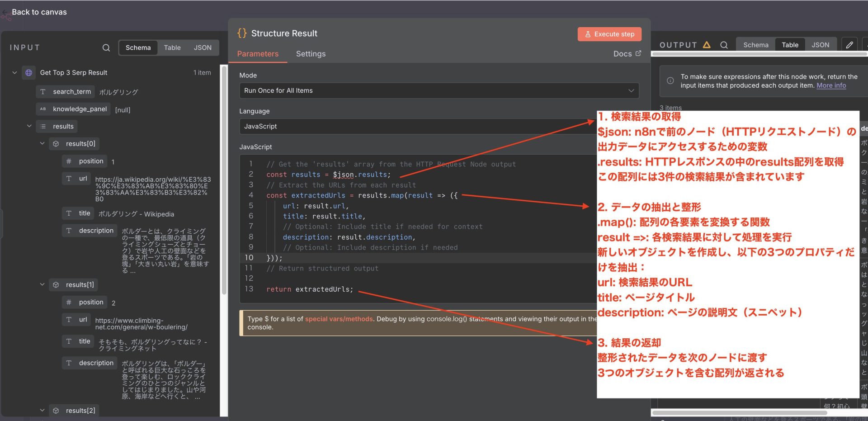This screenshot has width=868, height=421.
Task: Click the info icon in output notice
Action: click(x=670, y=81)
